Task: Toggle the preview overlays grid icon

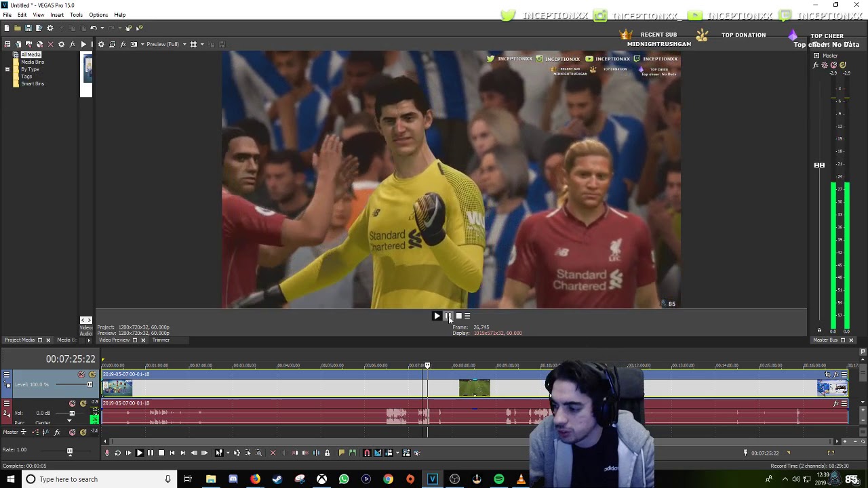Action: tap(193, 44)
